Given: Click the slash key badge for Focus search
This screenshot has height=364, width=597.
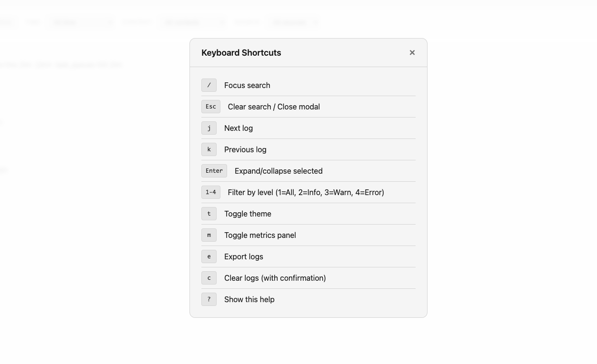Looking at the screenshot, I should [x=209, y=85].
